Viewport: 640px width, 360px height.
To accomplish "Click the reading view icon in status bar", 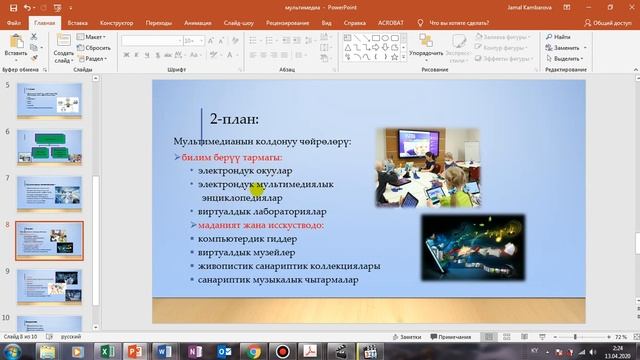I will point(524,337).
